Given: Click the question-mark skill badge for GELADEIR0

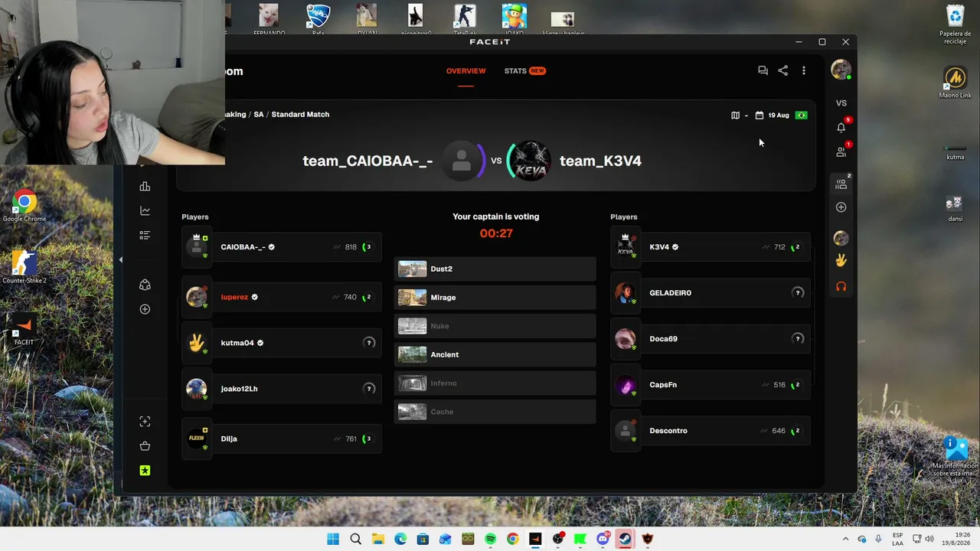Looking at the screenshot, I should coord(798,293).
